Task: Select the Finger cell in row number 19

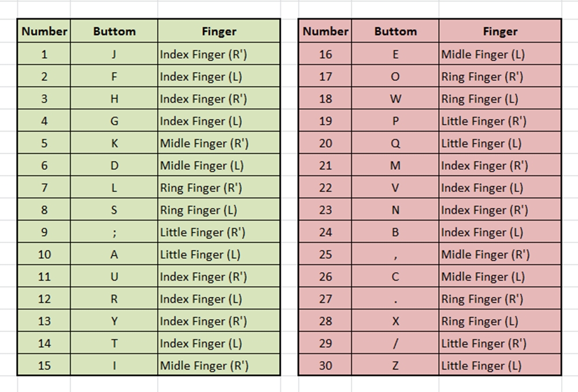Action: 500,121
